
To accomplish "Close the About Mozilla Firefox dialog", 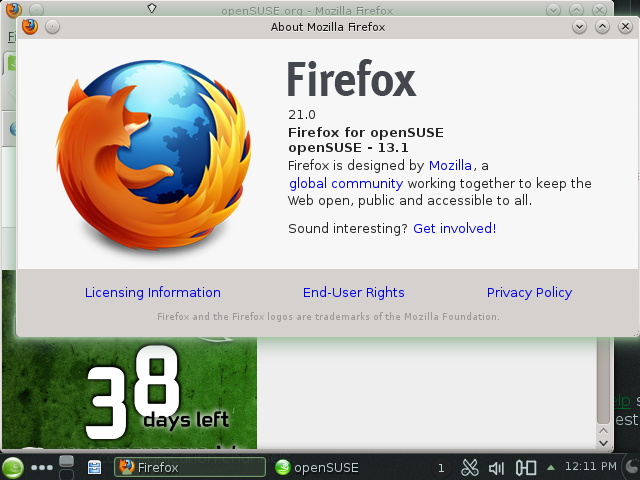I will (625, 27).
